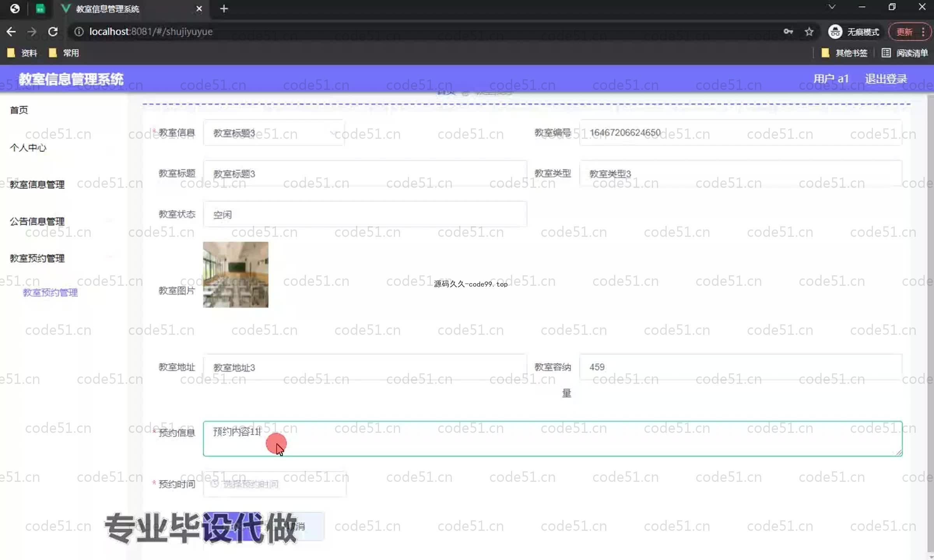
Task: Reload the page with the refresh icon
Action: [53, 31]
